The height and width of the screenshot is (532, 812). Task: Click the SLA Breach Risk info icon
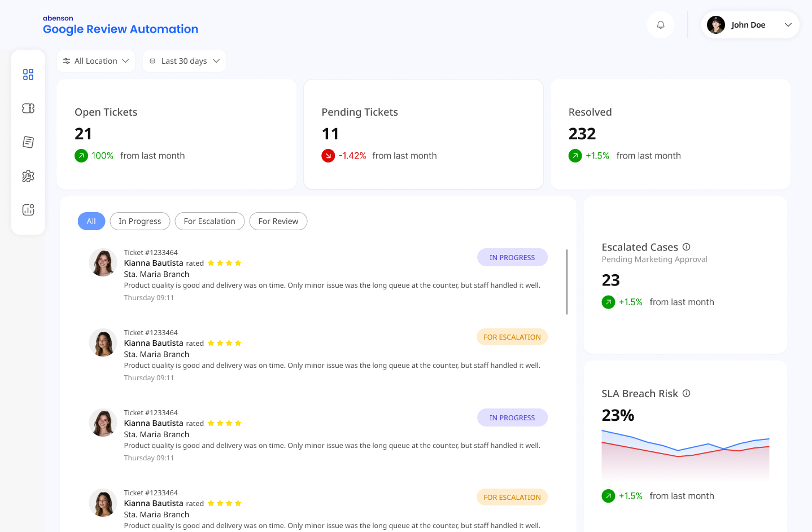tap(687, 394)
